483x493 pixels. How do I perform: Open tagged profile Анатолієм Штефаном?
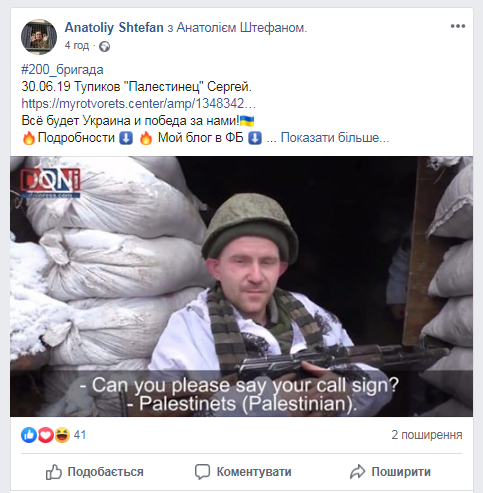[x=241, y=27]
